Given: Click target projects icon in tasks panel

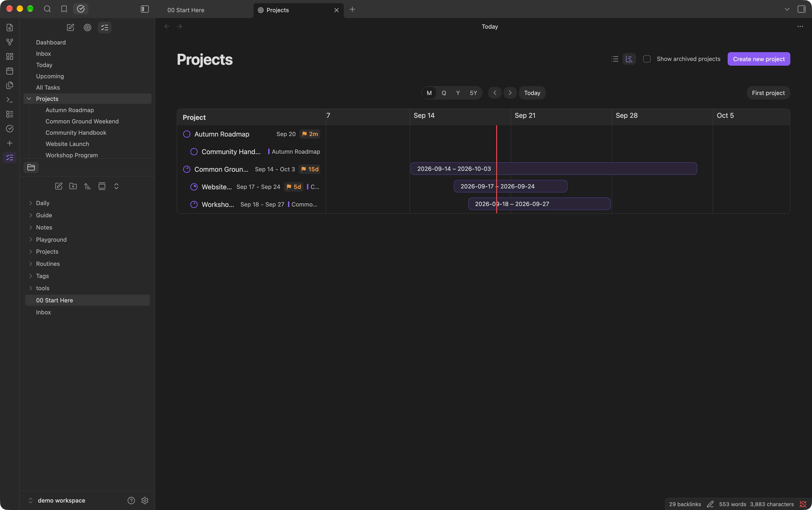Looking at the screenshot, I should point(87,28).
